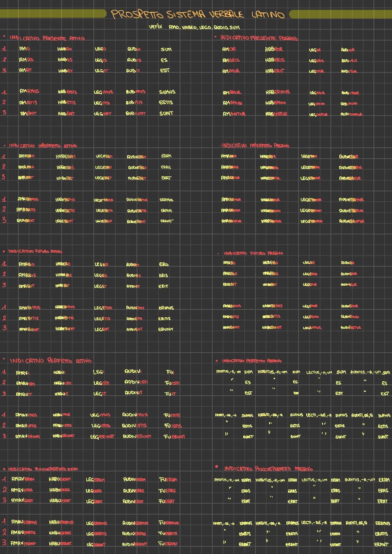This screenshot has width=392, height=554.
Task: Click the heading 'INDICATIVO PRESENTE ATTIVO'
Action: coord(47,38)
